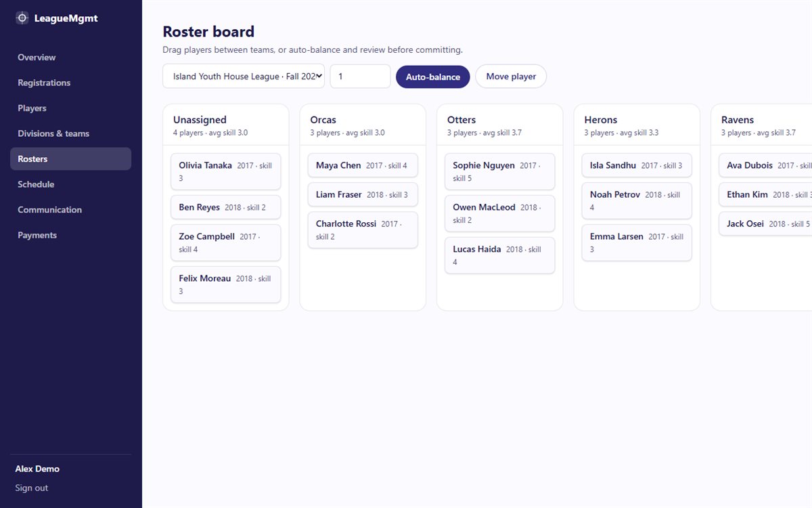Select the Sophie Nguyen player card

pos(500,171)
